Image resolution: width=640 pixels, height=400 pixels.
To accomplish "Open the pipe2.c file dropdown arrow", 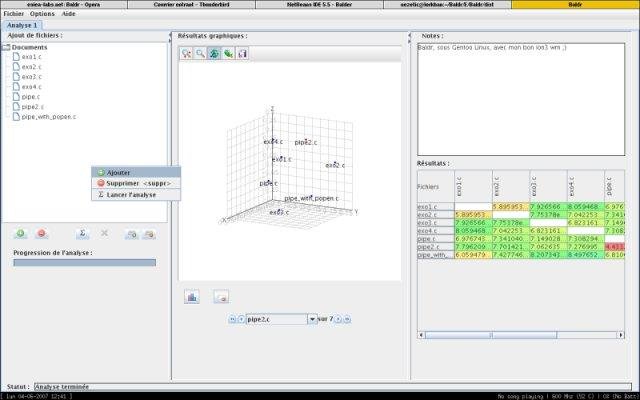I will [x=312, y=319].
